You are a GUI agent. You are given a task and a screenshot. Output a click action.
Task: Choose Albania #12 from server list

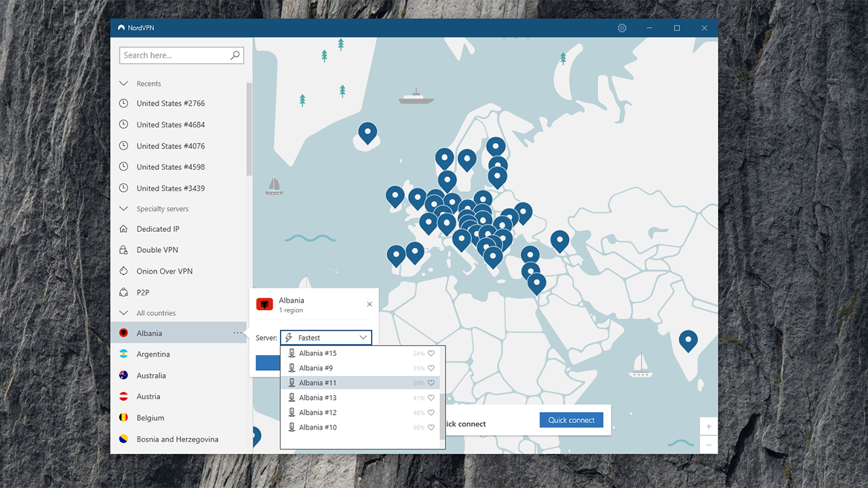(360, 413)
